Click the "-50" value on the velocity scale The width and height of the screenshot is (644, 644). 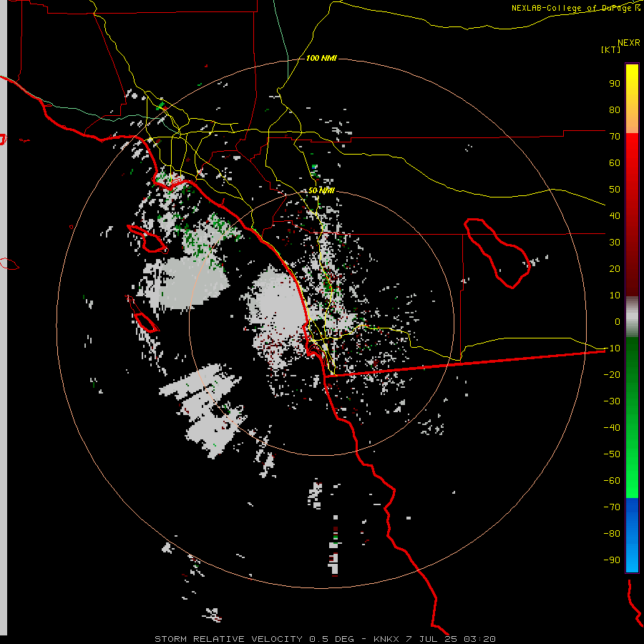(612, 454)
